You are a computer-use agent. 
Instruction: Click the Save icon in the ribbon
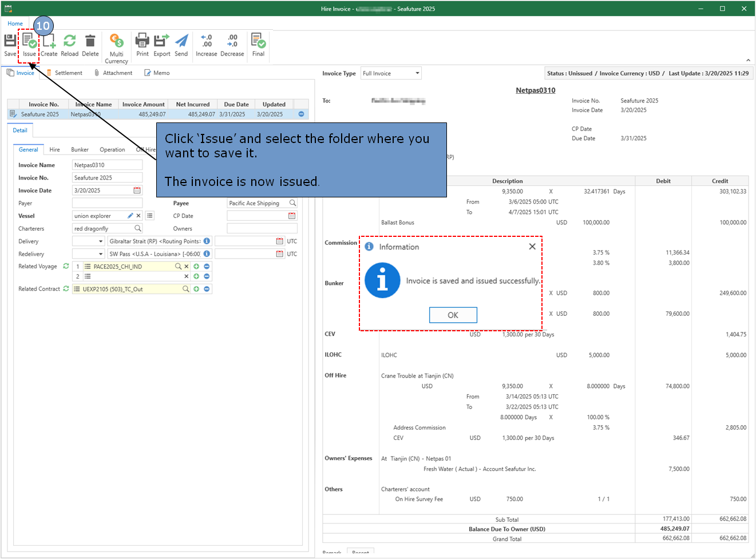[10, 42]
